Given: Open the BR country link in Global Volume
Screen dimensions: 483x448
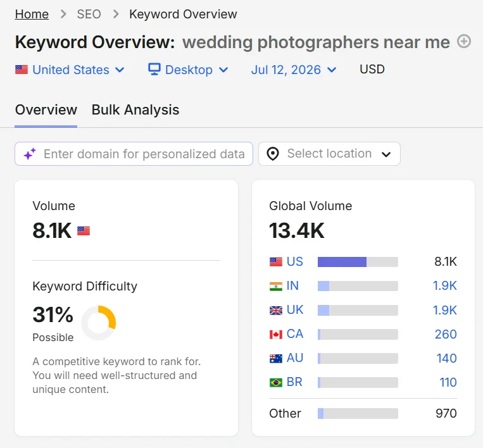Looking at the screenshot, I should click(294, 382).
